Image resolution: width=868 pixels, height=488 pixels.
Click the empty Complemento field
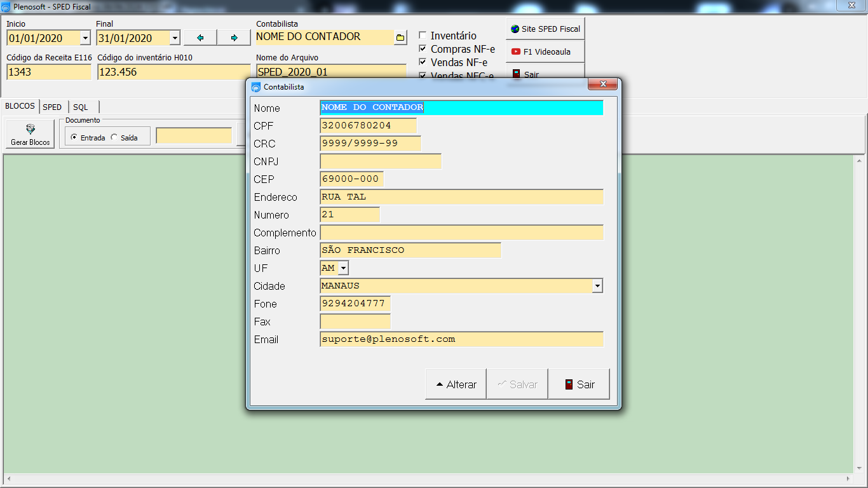[462, 233]
